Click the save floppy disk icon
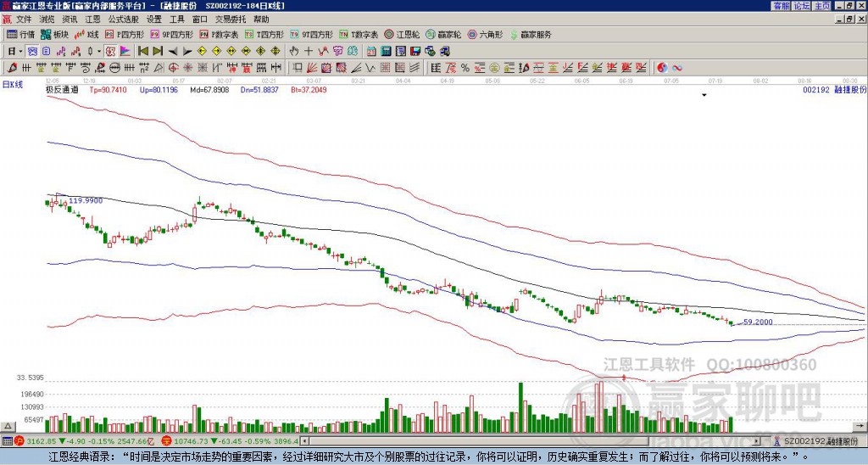The image size is (868, 465). (415, 52)
